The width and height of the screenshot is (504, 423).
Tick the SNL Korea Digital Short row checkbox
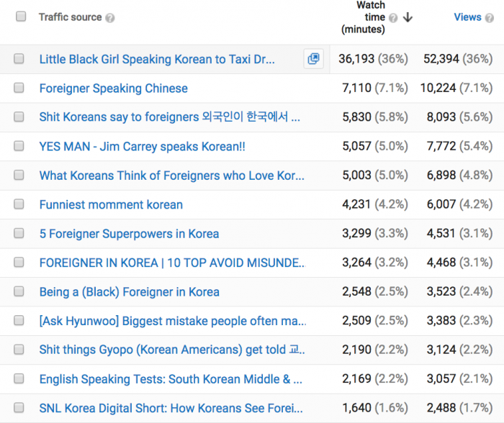tap(19, 408)
